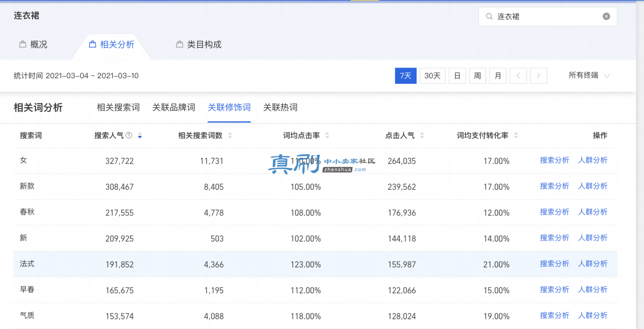Viewport: 644px width, 329px height.
Task: Click the 操作 column header
Action: (600, 136)
